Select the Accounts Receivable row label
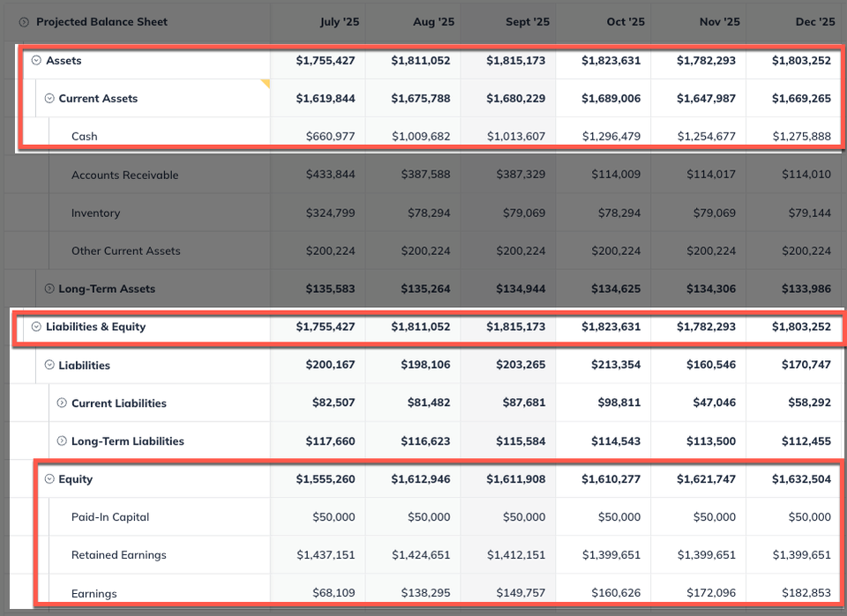 [x=124, y=175]
